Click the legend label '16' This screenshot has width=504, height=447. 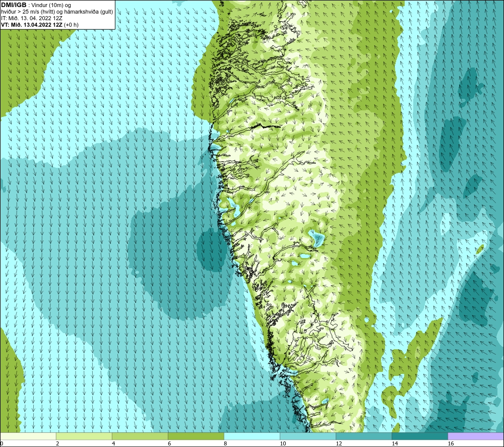coord(451,443)
